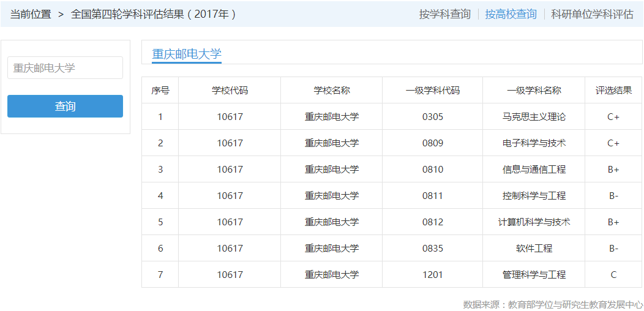Select the 重庆邮电大学 tab heading
Screen dimensions: 644x311
187,54
